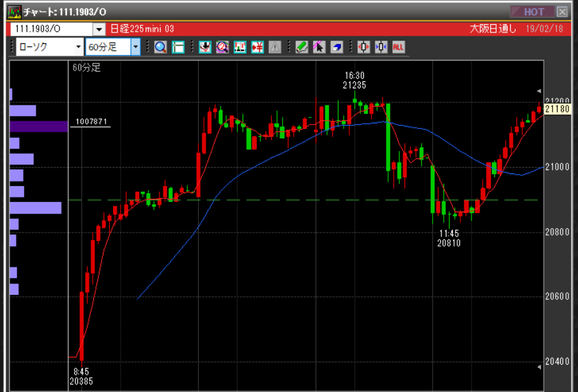Click the magnifying glass zoom icon
The image size is (578, 392).
click(160, 47)
